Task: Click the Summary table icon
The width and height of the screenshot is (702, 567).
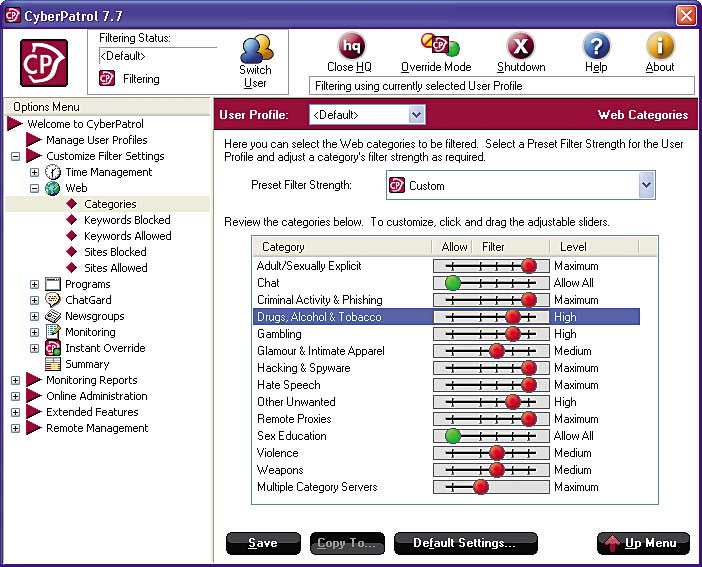Action: click(x=53, y=364)
